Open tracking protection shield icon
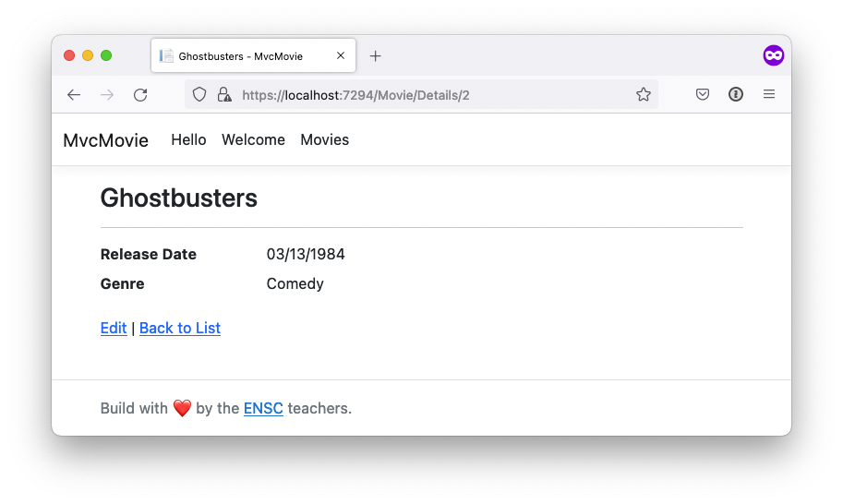843x504 pixels. pos(199,94)
